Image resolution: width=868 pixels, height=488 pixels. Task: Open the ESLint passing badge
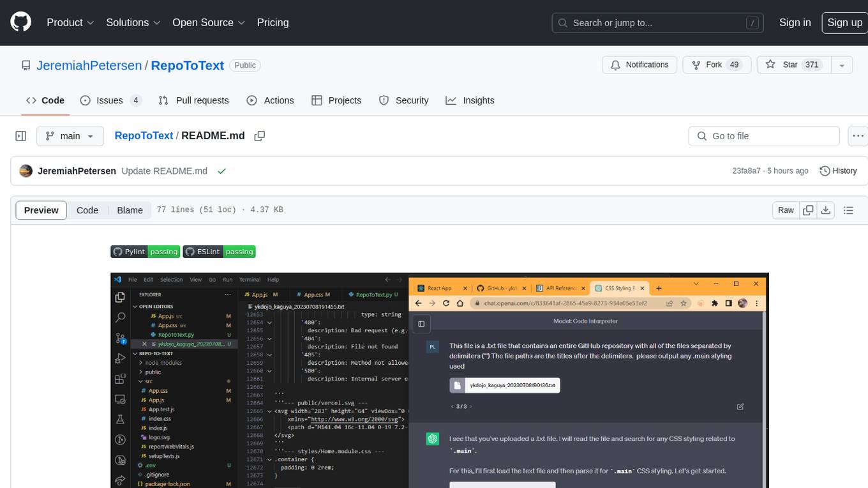pos(220,252)
